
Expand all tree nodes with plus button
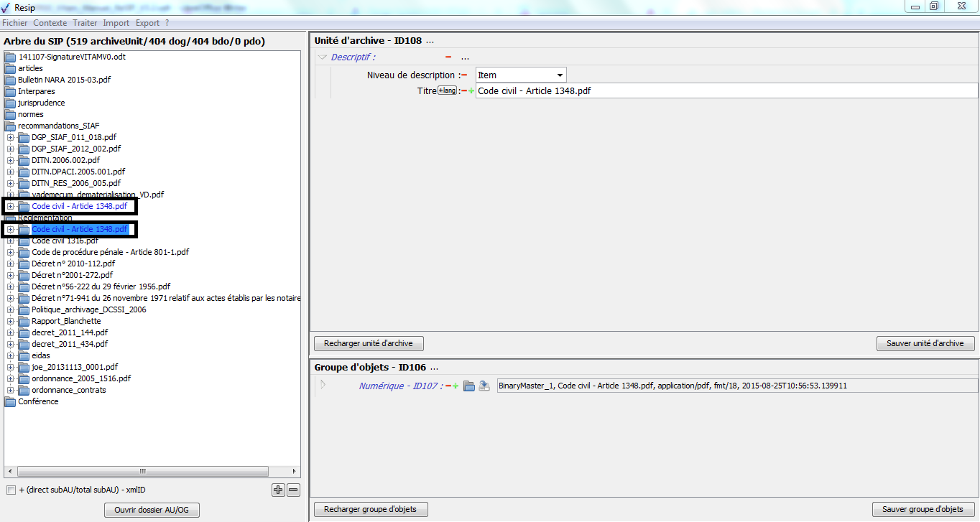pos(279,490)
